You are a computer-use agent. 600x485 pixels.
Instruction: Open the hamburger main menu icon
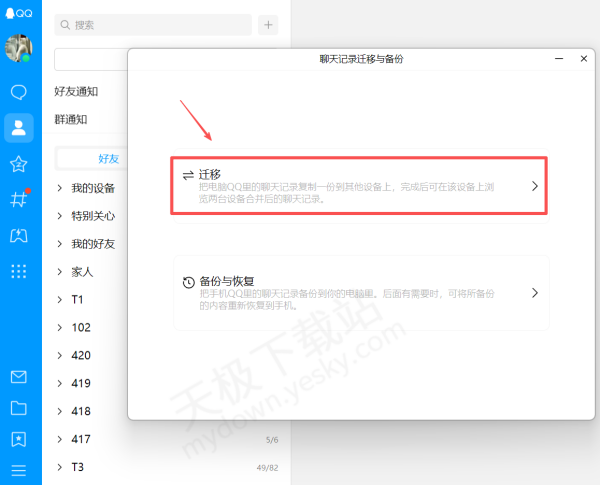(18, 470)
